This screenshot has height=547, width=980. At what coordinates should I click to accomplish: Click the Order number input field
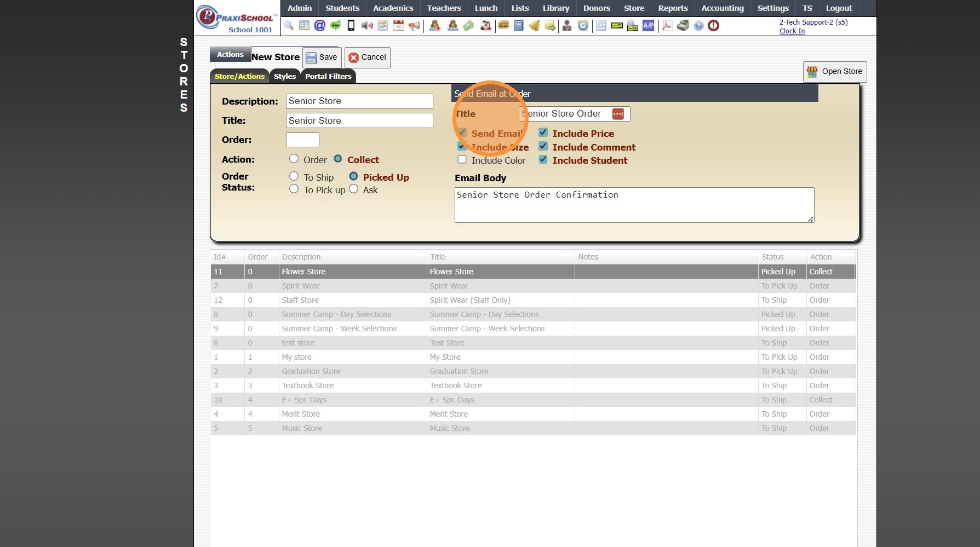pos(302,140)
